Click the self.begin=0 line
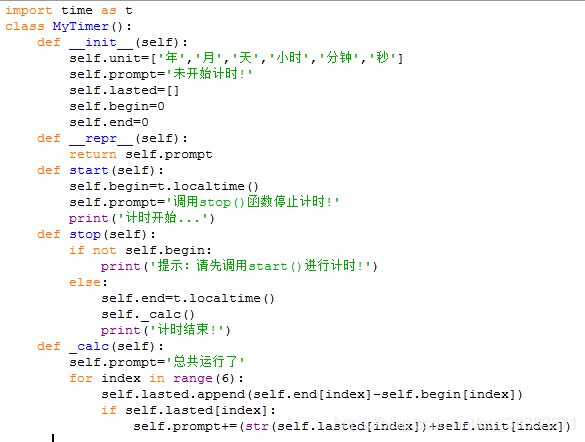Image resolution: width=585 pixels, height=442 pixels. tap(117, 107)
